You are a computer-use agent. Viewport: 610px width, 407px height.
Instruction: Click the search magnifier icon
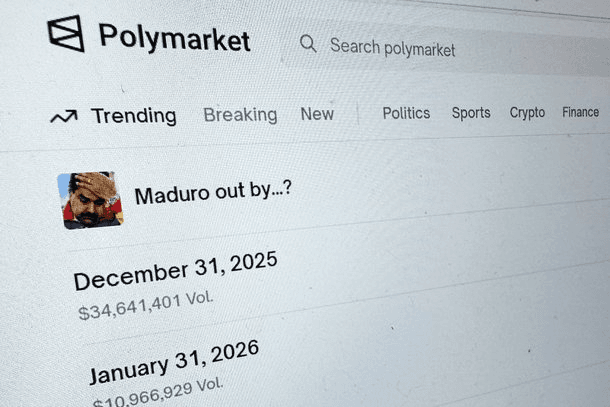point(308,44)
